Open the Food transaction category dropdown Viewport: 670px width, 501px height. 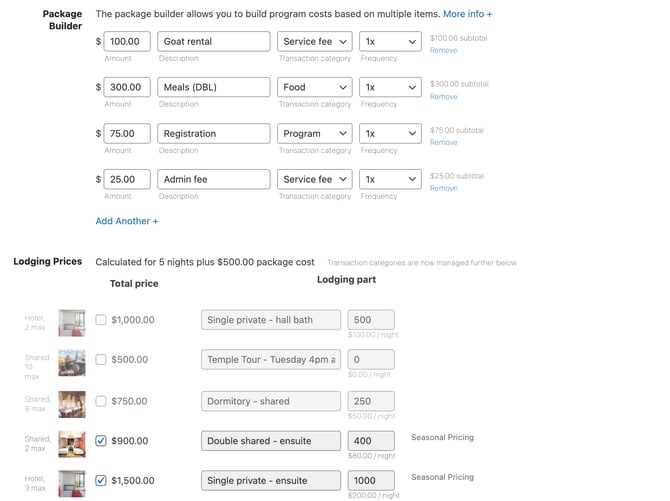(x=314, y=87)
